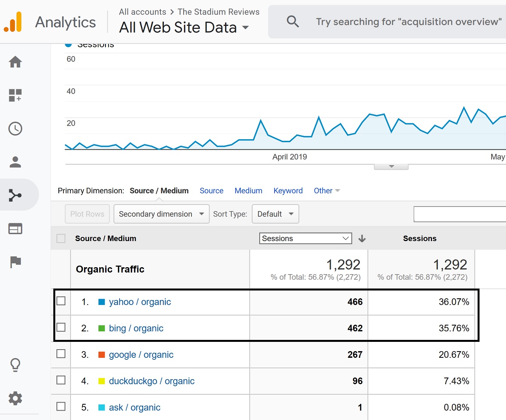Screen dimensions: 506x420
Task: Open Admin gear icon in sidebar
Action: tap(15, 398)
